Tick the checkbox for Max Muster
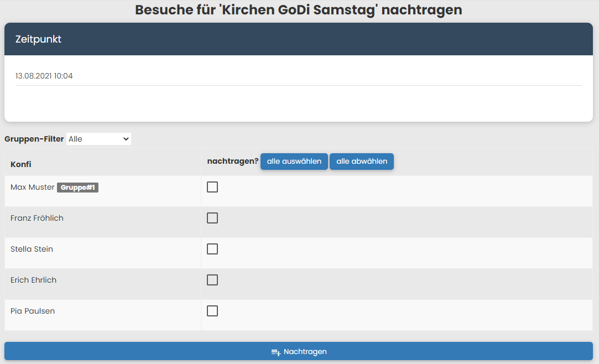Image resolution: width=599 pixels, height=364 pixels. coord(212,187)
